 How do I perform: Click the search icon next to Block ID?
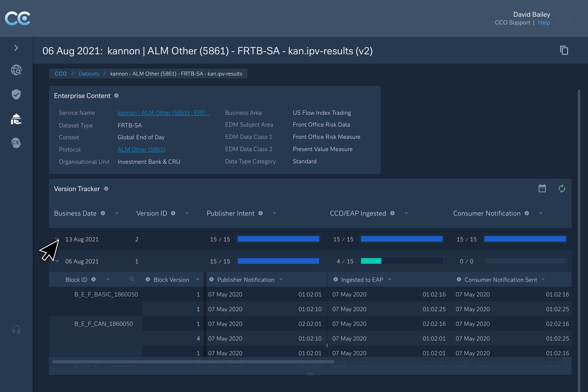tap(132, 280)
